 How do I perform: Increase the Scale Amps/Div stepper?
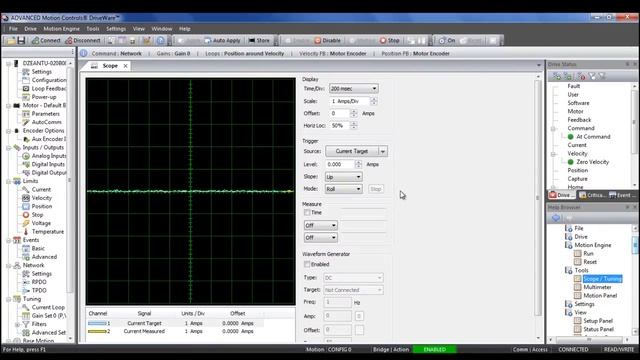(x=374, y=99)
